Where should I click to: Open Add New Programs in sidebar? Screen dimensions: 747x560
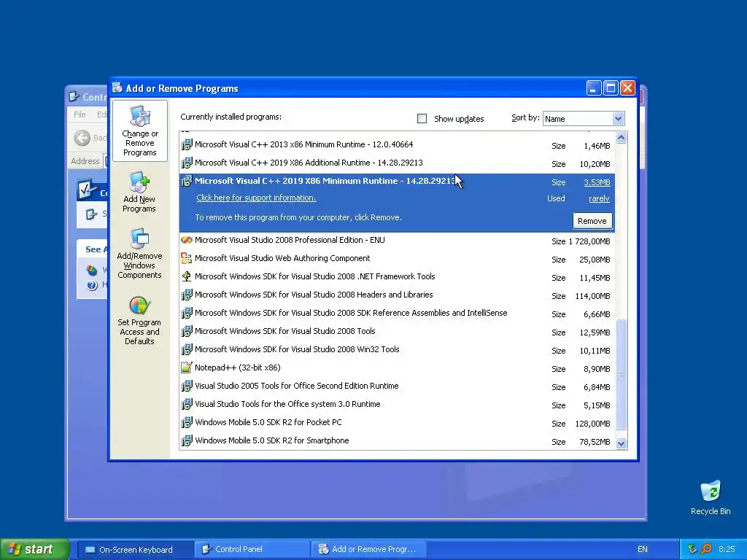pos(139,192)
